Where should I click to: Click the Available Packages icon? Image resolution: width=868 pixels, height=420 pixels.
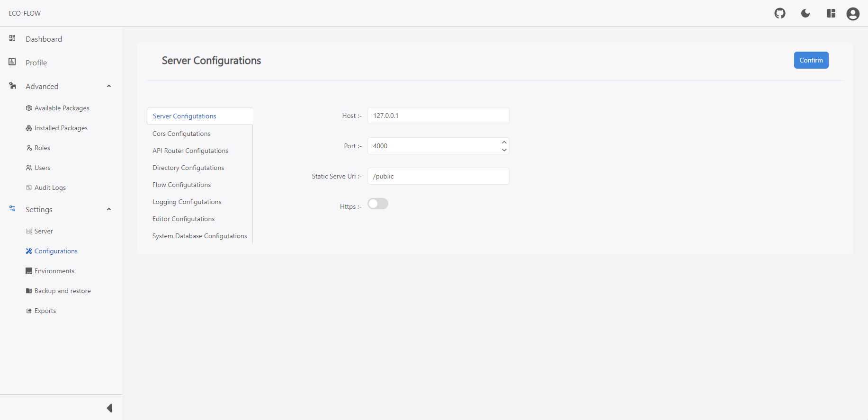click(29, 108)
